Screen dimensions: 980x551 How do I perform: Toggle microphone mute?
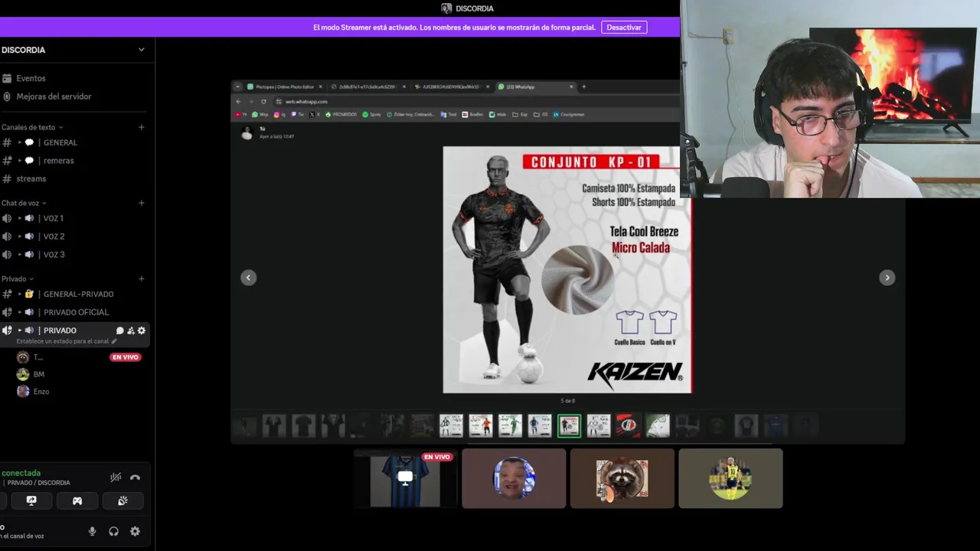93,531
